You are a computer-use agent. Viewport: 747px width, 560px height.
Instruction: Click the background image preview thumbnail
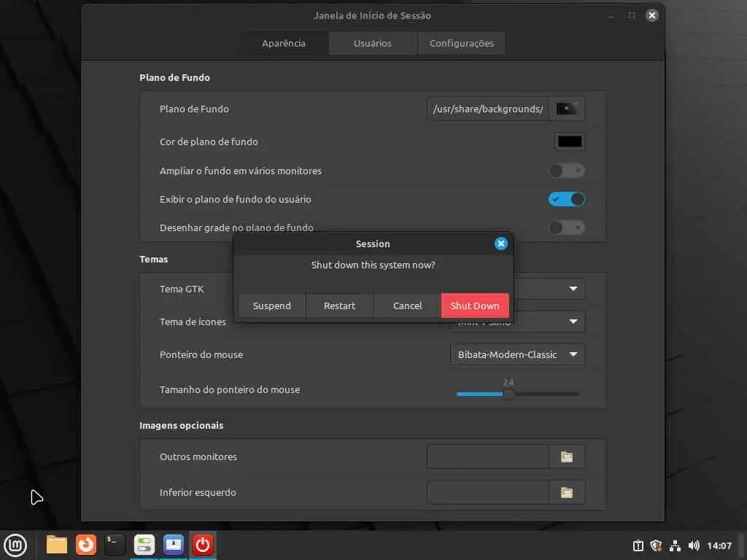(x=567, y=109)
